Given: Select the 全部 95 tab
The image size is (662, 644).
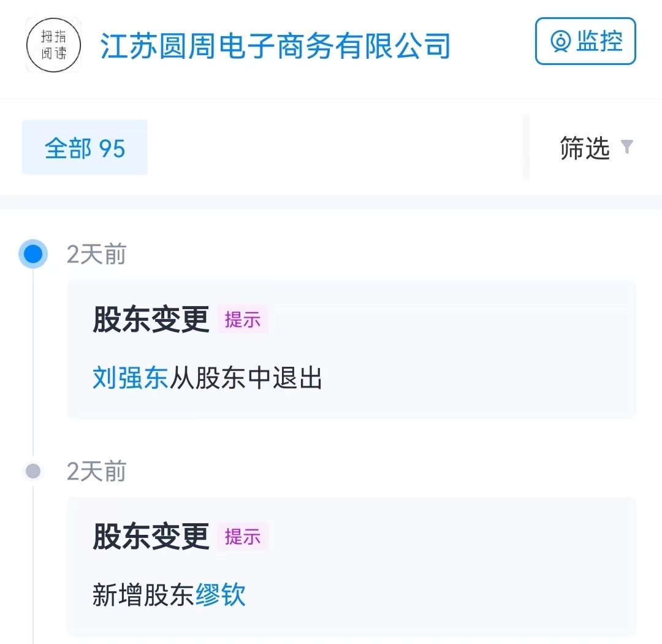Looking at the screenshot, I should [x=85, y=148].
